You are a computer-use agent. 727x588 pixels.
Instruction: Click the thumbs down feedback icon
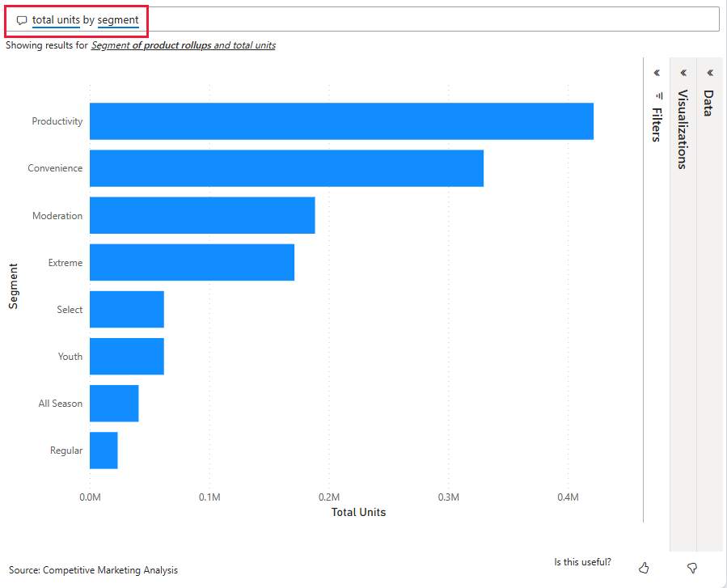[x=691, y=568]
